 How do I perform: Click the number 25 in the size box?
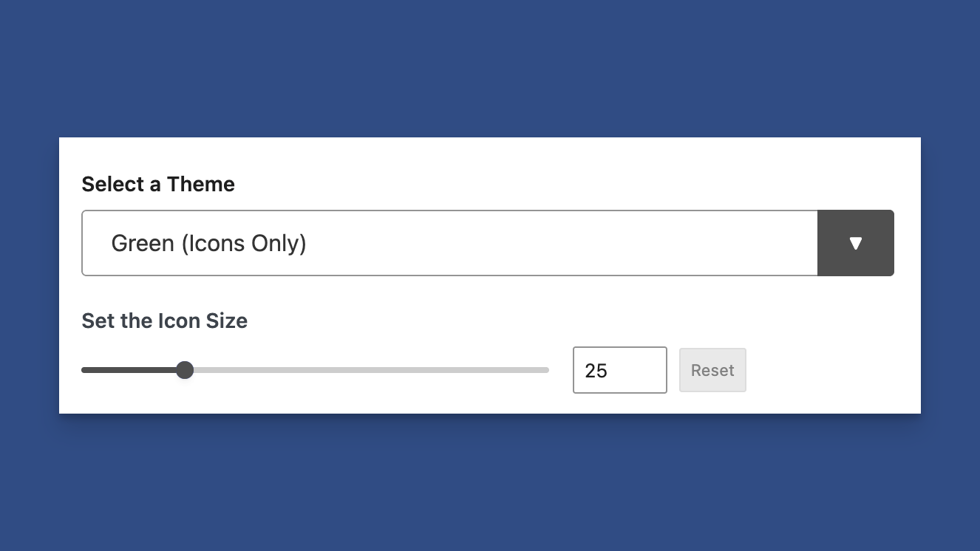tap(596, 371)
